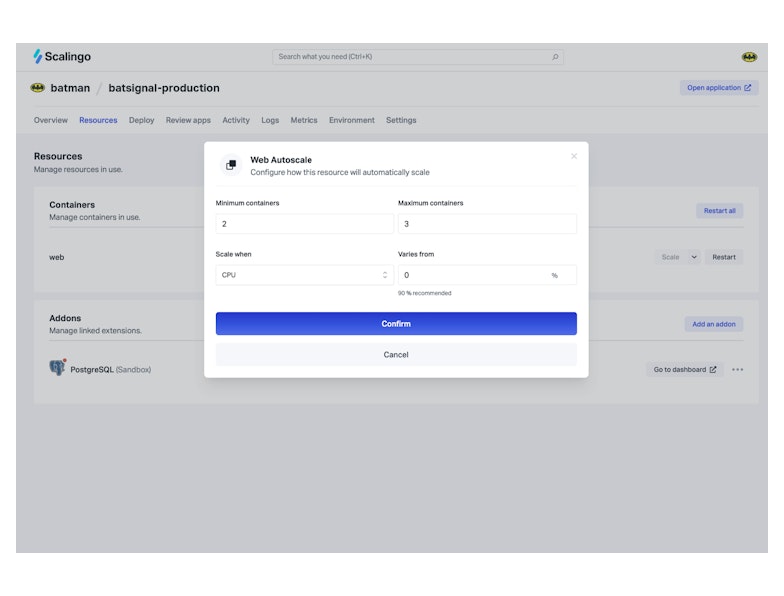Click the Open application button
This screenshot has height=596, width=784.
(x=718, y=88)
